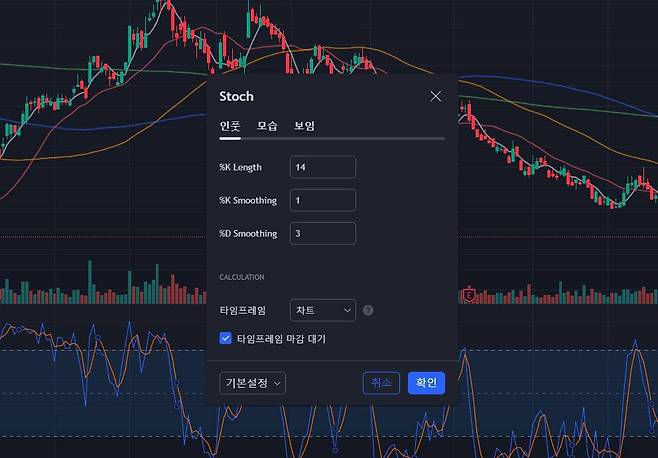Close the Stoch settings dialog
This screenshot has height=458, width=658.
(435, 97)
